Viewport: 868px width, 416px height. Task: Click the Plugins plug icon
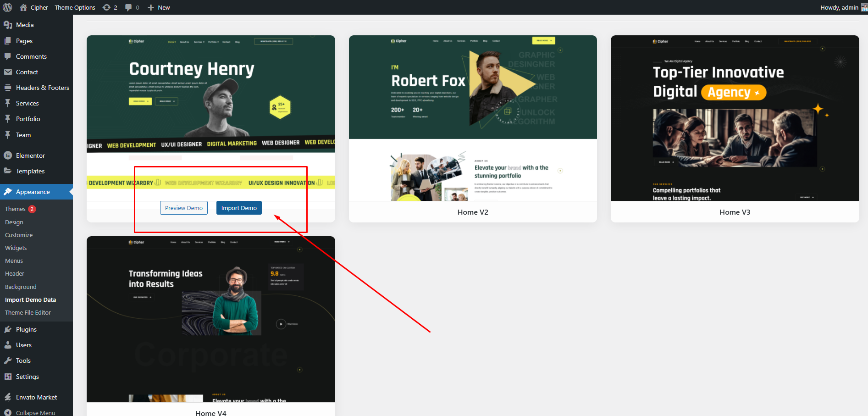click(8, 329)
